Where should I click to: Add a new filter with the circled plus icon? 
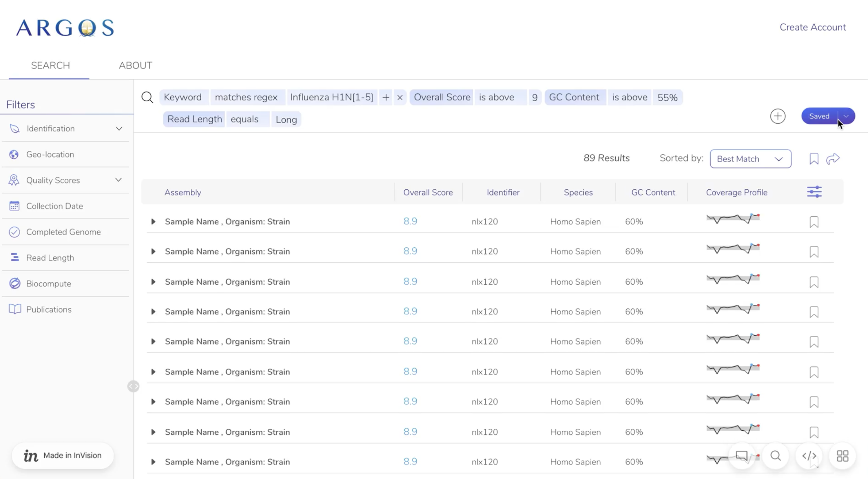tap(778, 116)
